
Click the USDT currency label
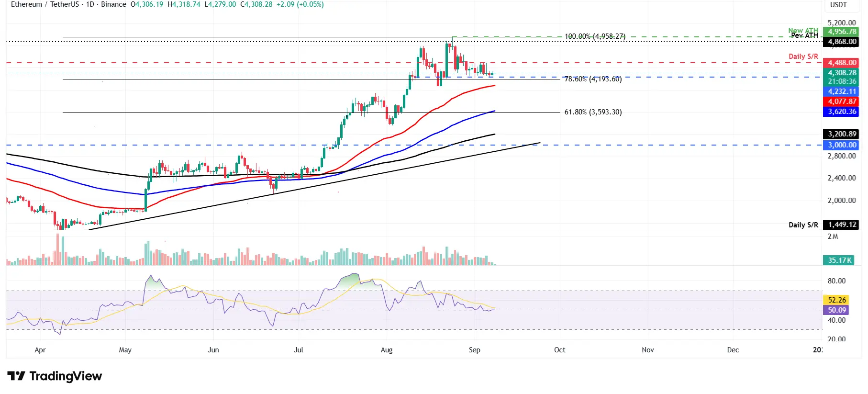click(838, 5)
